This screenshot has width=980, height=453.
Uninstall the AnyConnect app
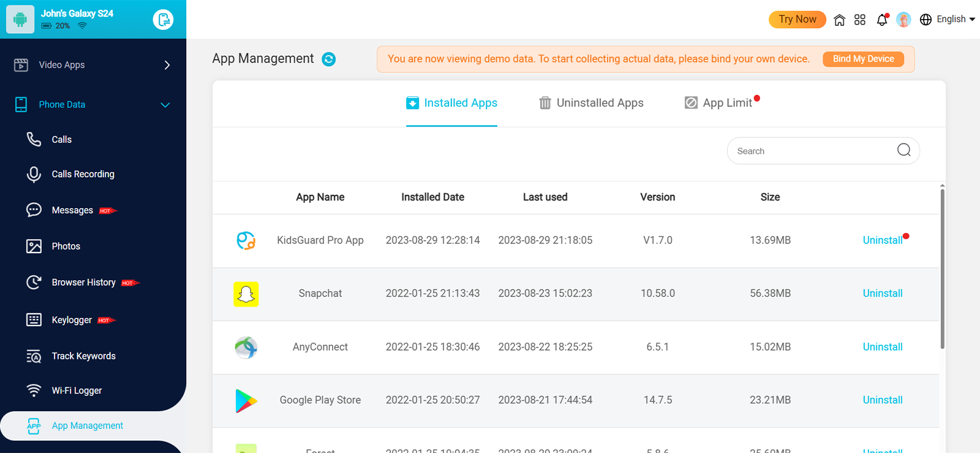tap(882, 347)
